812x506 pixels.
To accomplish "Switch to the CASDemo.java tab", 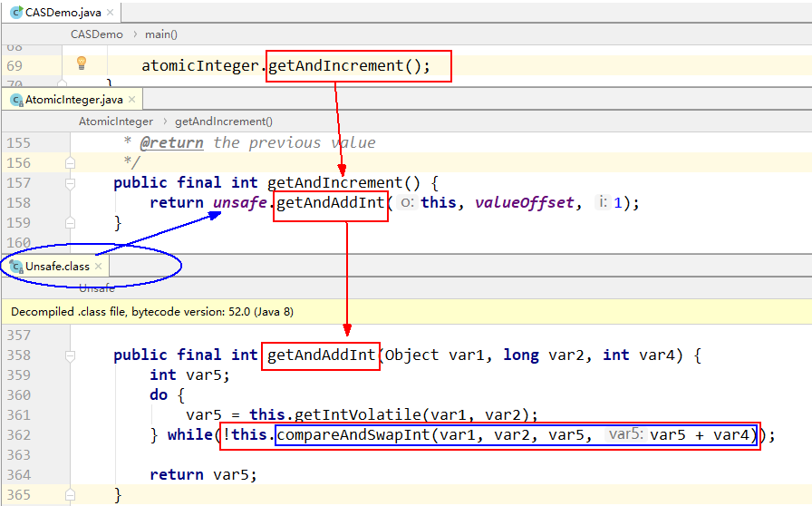I will tap(63, 13).
